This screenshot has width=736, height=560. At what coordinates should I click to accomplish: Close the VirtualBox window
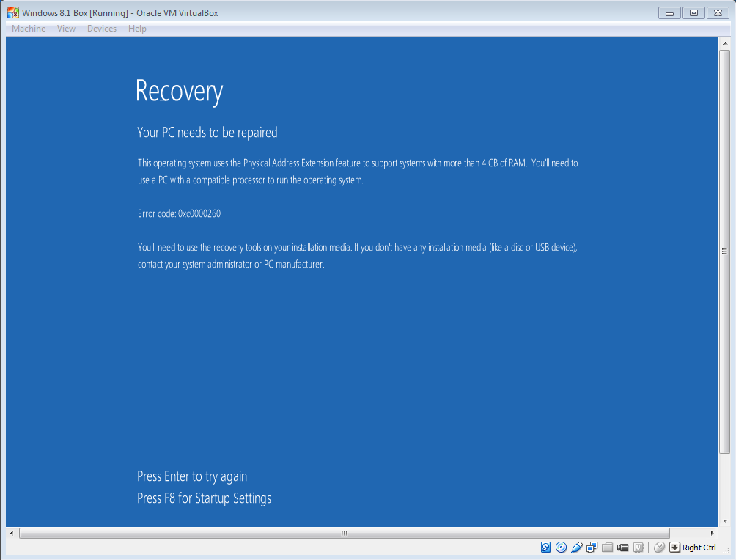tap(718, 13)
